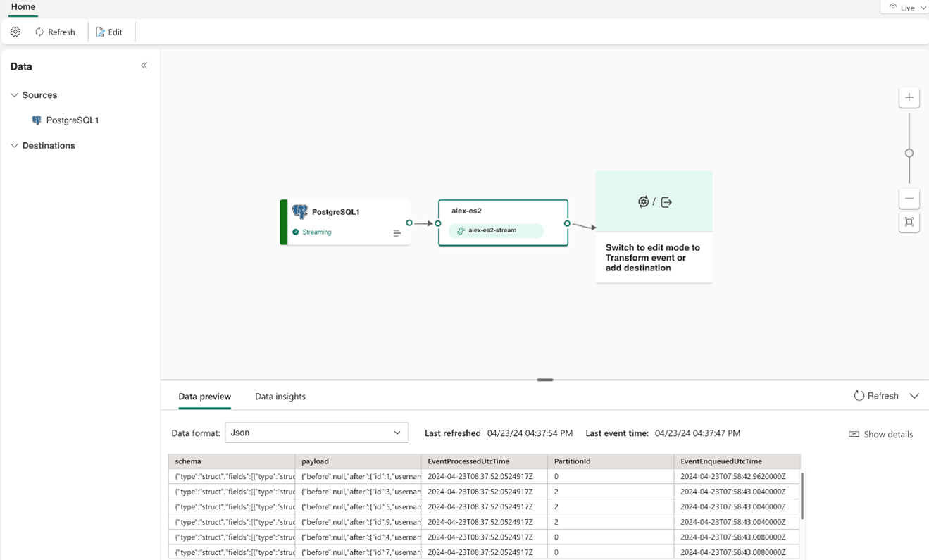Image resolution: width=929 pixels, height=560 pixels.
Task: Select the Home tab
Action: point(23,6)
